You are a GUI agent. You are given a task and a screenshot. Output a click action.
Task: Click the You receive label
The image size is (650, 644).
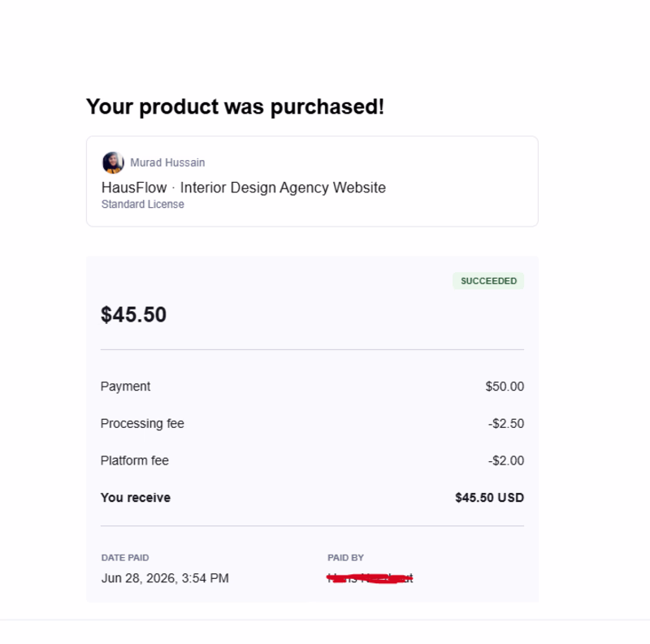tap(136, 497)
